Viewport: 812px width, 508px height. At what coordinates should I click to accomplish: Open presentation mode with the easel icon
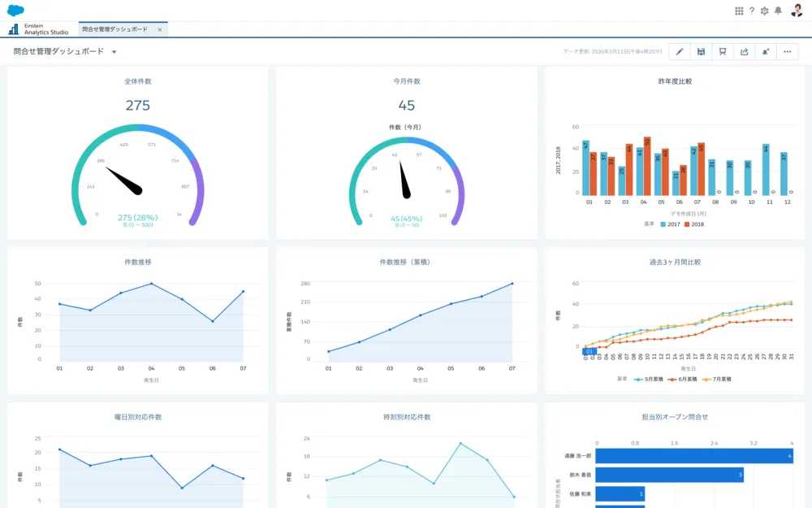[722, 52]
